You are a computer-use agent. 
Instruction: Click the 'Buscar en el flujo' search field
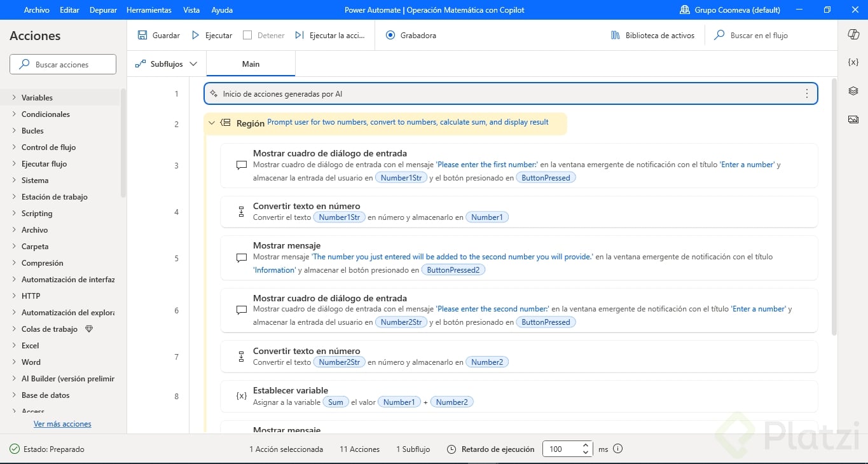tap(750, 36)
